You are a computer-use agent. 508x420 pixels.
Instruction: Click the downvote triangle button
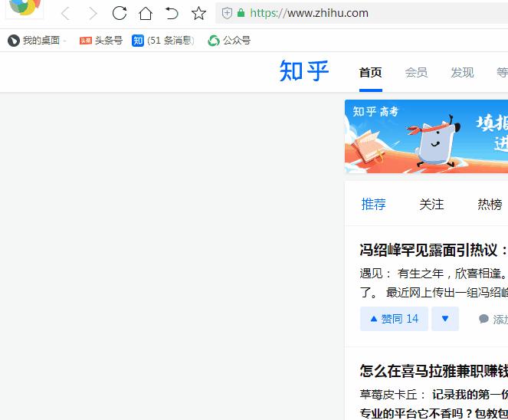point(445,319)
